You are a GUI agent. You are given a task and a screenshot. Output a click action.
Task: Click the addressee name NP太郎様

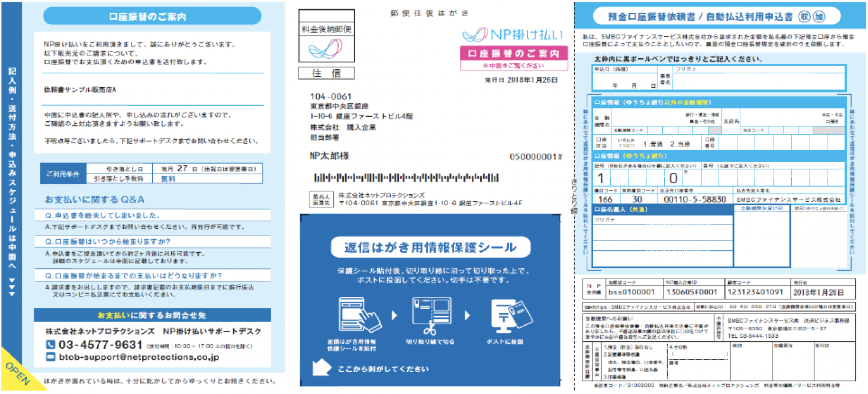coord(329,156)
